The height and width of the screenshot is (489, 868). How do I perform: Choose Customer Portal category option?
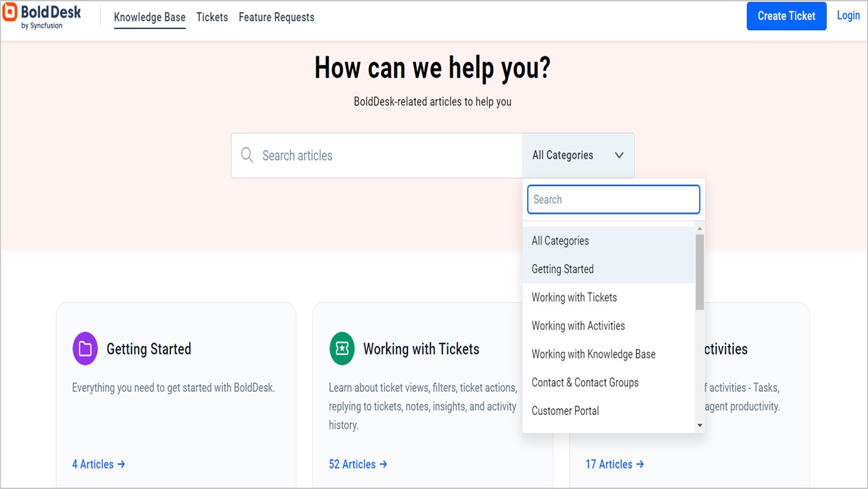(609, 411)
